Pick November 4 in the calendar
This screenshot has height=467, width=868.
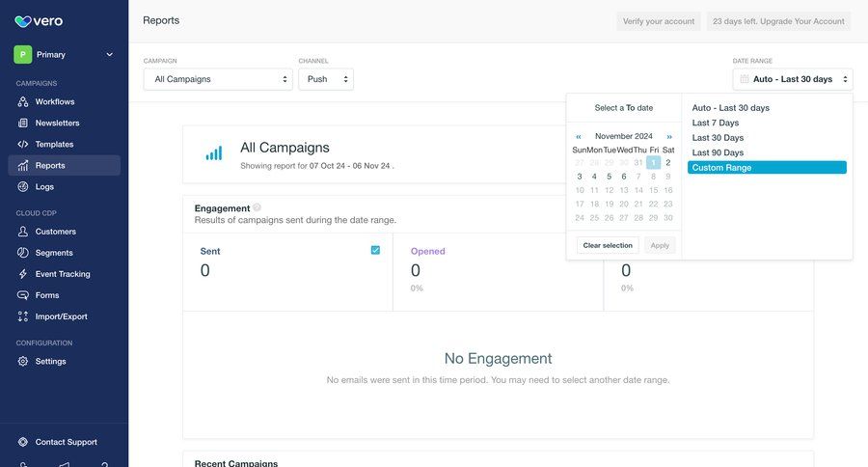click(594, 177)
